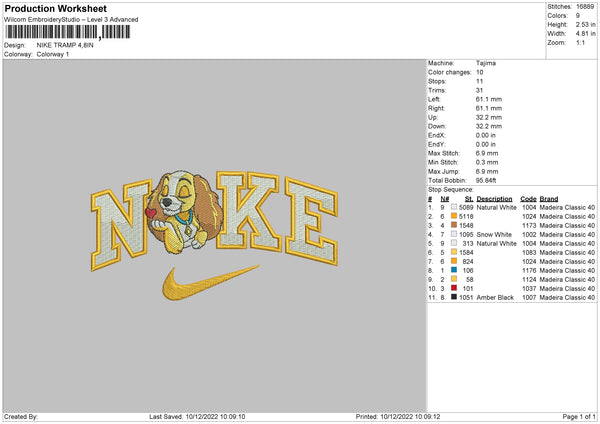Click the Brand column header
600x424 pixels.
(x=549, y=199)
